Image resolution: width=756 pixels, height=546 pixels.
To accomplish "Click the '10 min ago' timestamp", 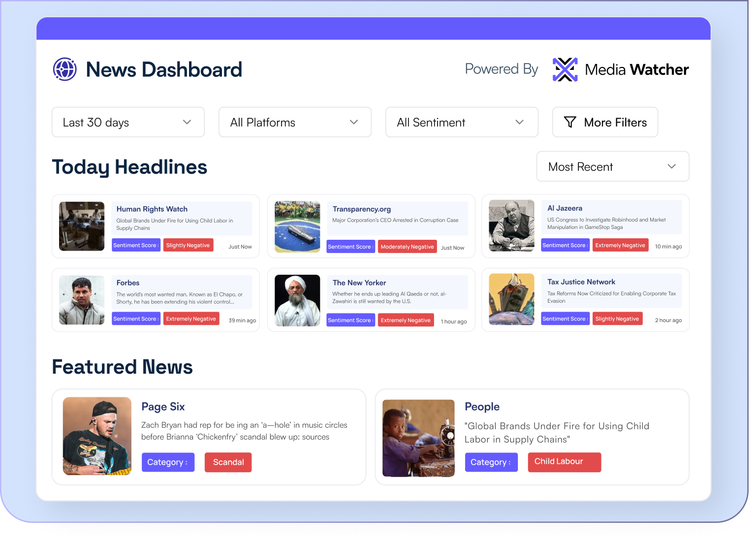I will (668, 247).
